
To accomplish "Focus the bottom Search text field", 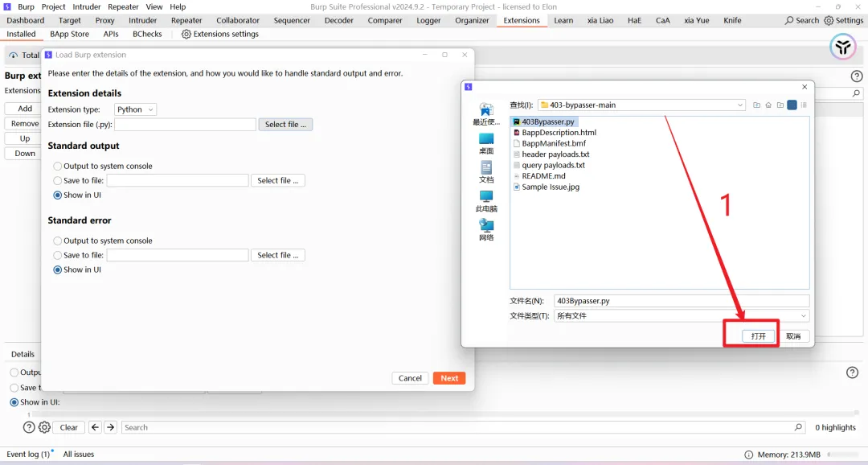I will 462,427.
